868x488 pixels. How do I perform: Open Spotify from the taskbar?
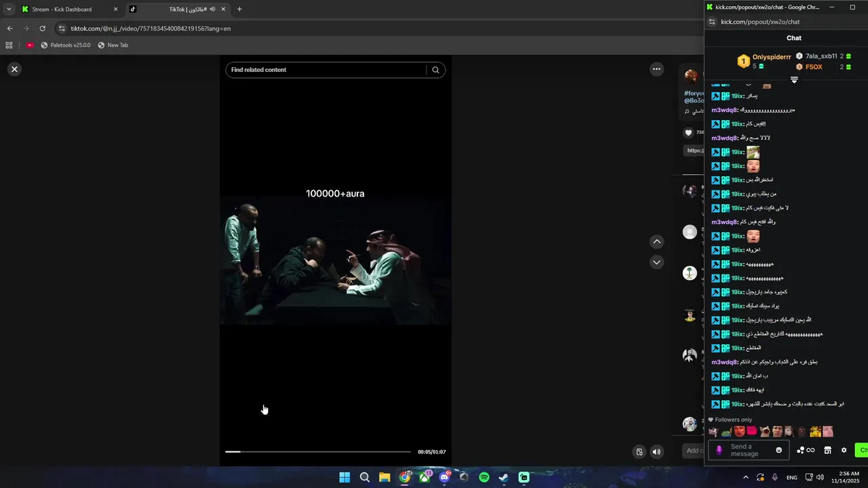(x=484, y=477)
